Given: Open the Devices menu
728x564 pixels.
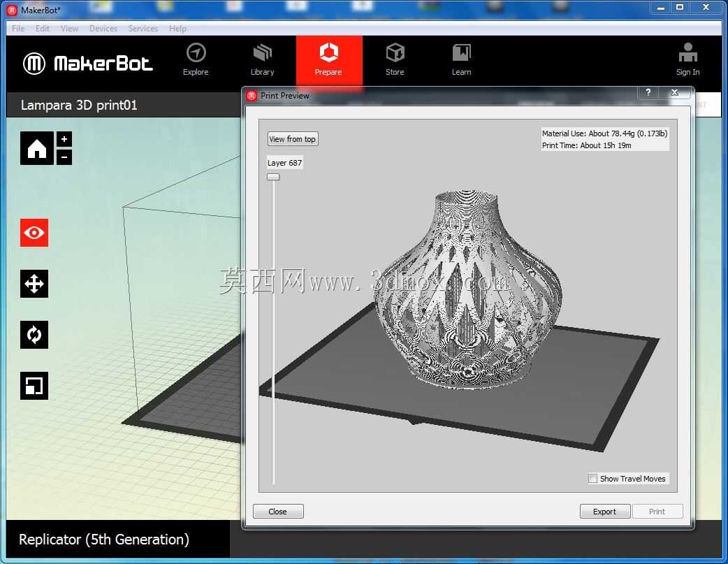Looking at the screenshot, I should [103, 29].
